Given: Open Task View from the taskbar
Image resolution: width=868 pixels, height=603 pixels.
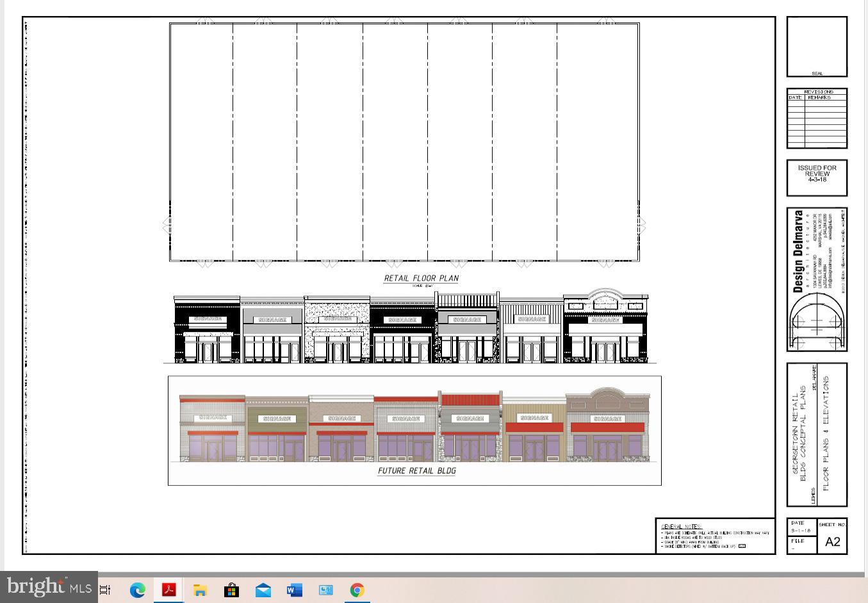Looking at the screenshot, I should [105, 590].
